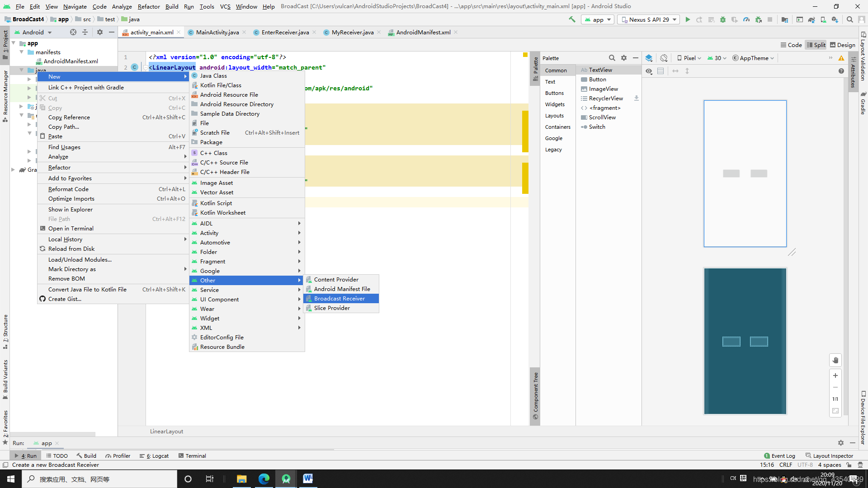Click the Sync Project with Gradle icon
The height and width of the screenshot is (488, 868).
tap(811, 19)
